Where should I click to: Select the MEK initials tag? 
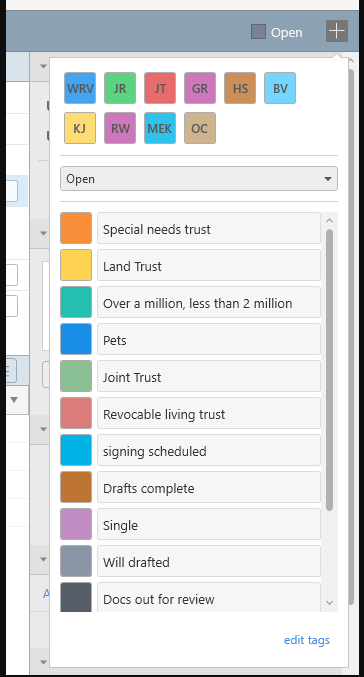point(160,128)
